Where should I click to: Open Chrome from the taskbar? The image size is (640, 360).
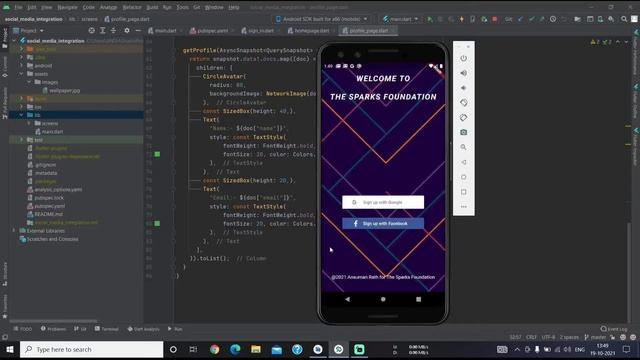(214, 349)
